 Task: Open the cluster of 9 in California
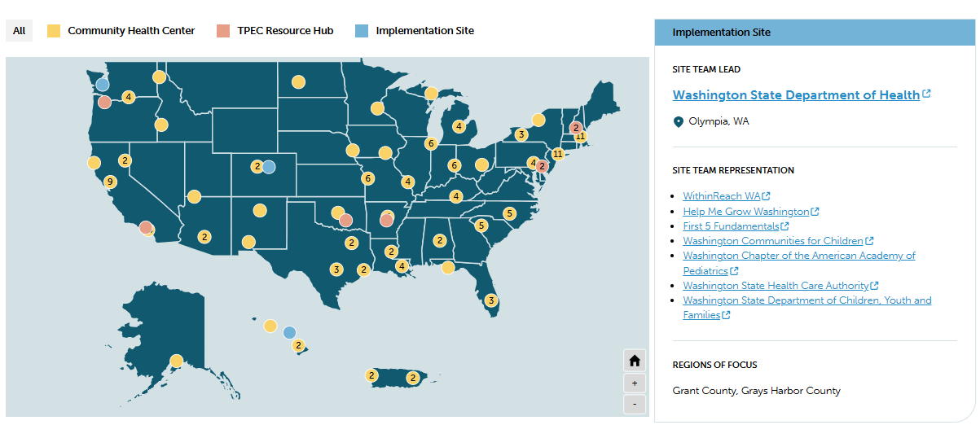click(110, 182)
